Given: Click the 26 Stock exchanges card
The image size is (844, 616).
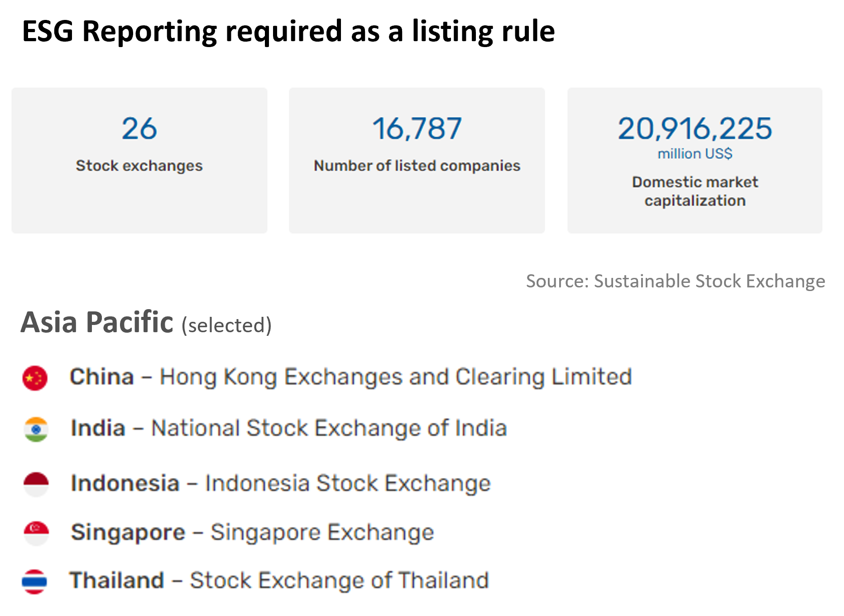Looking at the screenshot, I should click(x=139, y=160).
